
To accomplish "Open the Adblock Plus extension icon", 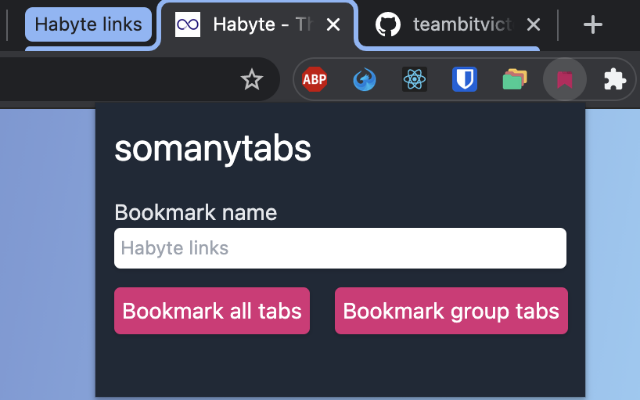I will pos(314,79).
